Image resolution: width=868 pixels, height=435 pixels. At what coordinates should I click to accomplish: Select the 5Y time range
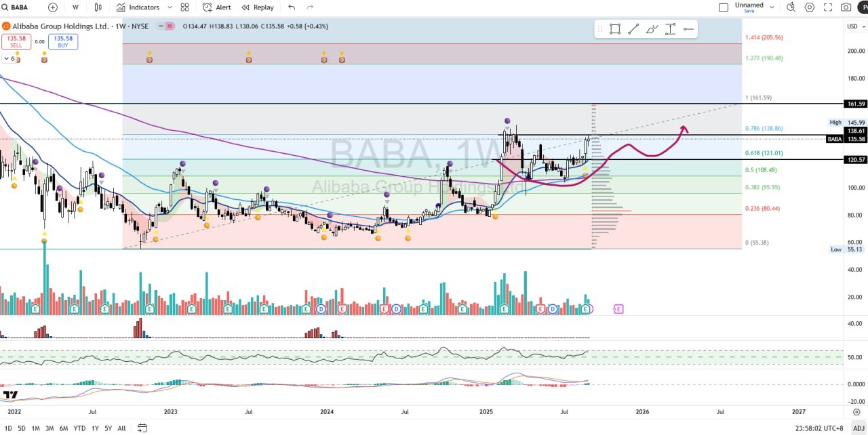point(108,428)
